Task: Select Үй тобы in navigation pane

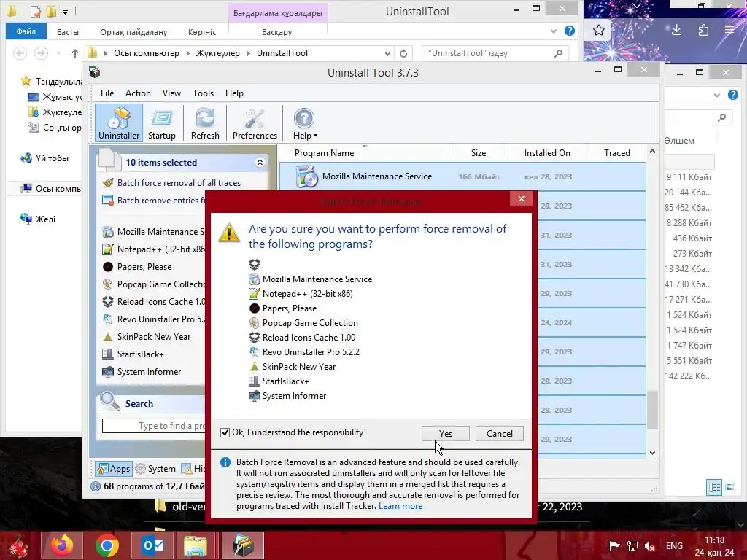Action: click(x=44, y=158)
